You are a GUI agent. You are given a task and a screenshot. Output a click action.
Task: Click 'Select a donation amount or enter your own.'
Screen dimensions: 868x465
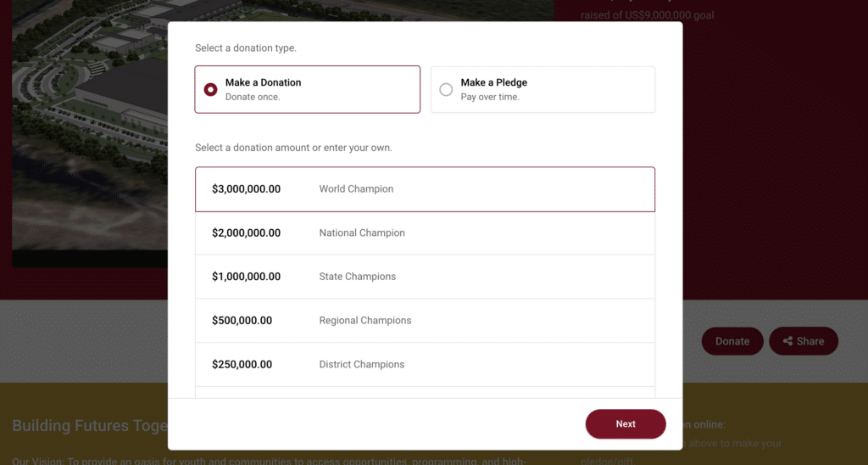tap(293, 148)
